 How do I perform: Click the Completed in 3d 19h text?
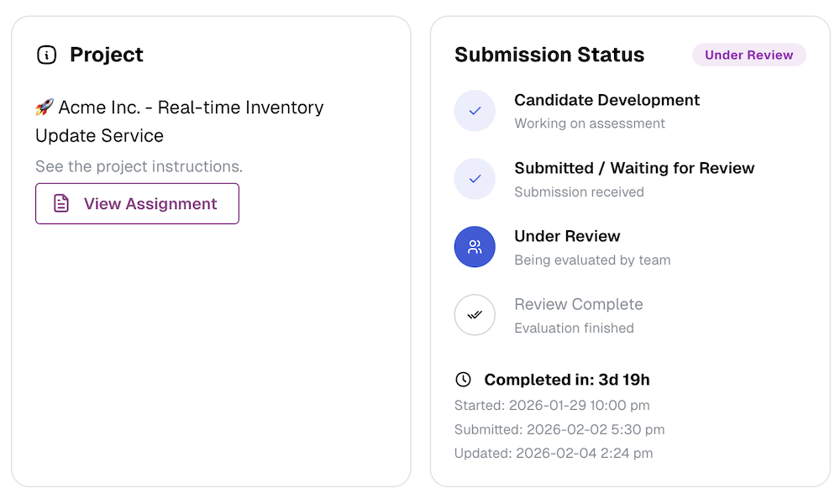567,380
